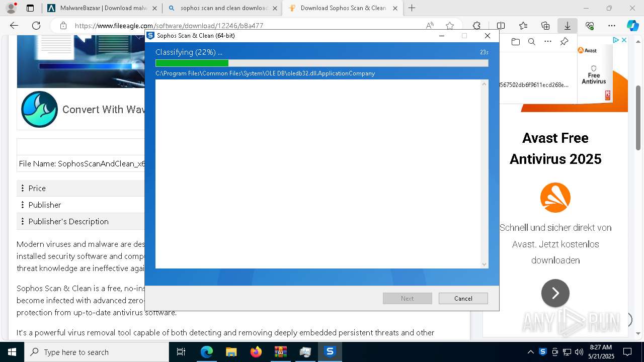The height and width of the screenshot is (362, 644).
Task: Open Browser essentials icon
Action: coord(590,26)
